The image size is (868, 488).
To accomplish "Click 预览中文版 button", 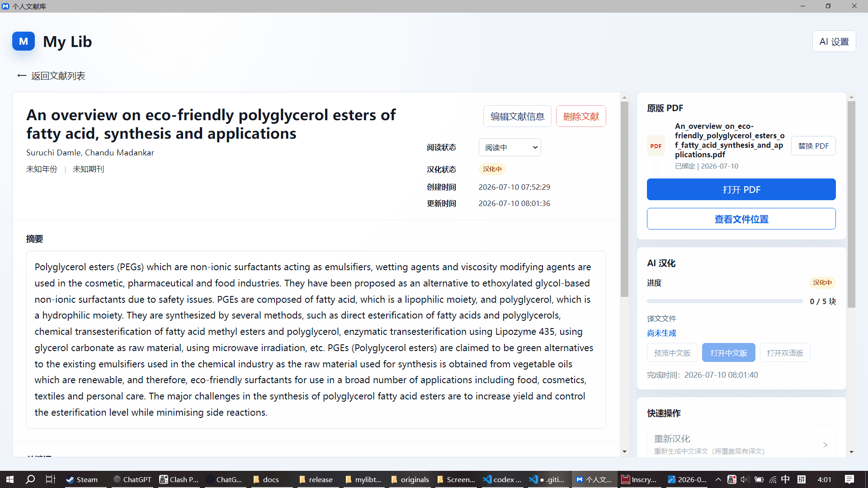I will click(x=672, y=353).
